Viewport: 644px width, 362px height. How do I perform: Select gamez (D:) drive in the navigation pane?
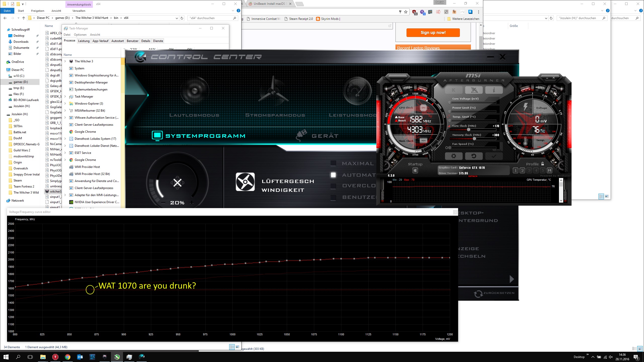pos(21,82)
